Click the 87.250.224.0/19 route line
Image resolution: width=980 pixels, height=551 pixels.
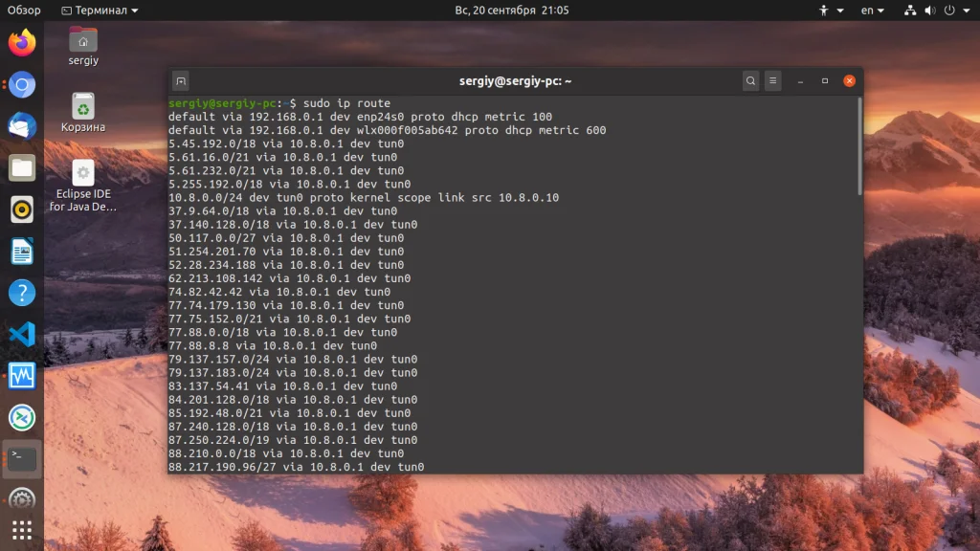(x=293, y=440)
